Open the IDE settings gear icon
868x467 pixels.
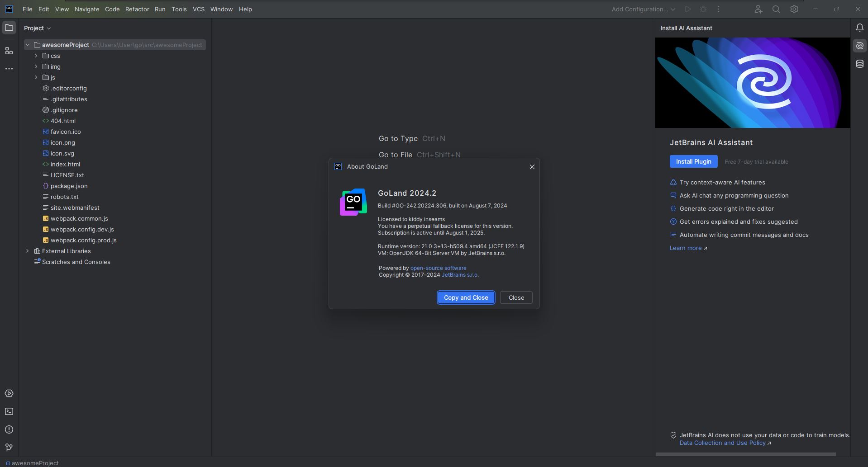(x=794, y=9)
